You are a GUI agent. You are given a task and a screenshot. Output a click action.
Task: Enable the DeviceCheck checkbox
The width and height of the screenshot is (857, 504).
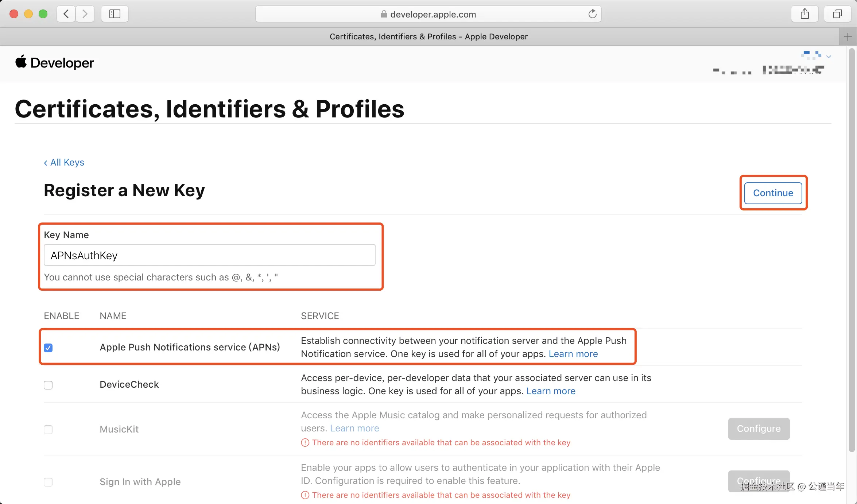tap(48, 385)
